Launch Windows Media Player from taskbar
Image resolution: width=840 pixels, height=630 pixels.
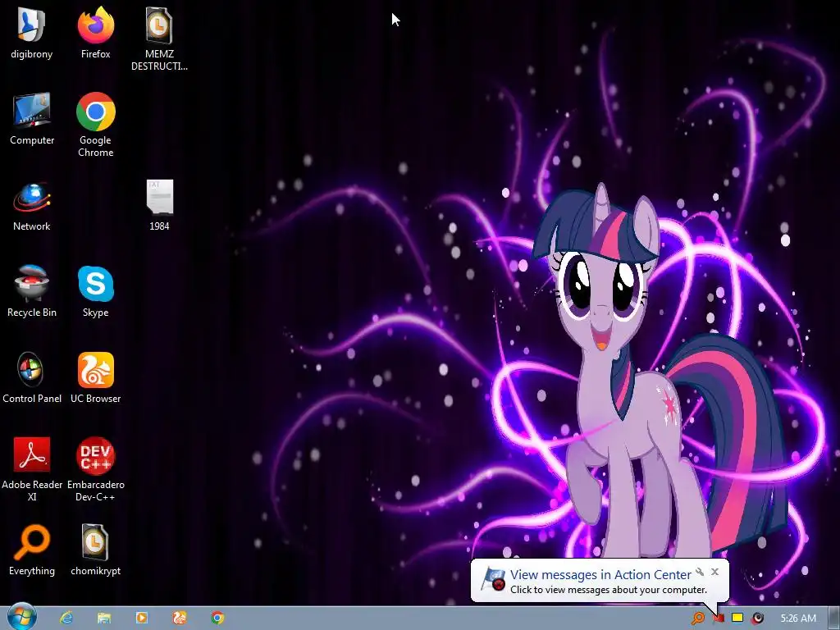(141, 618)
